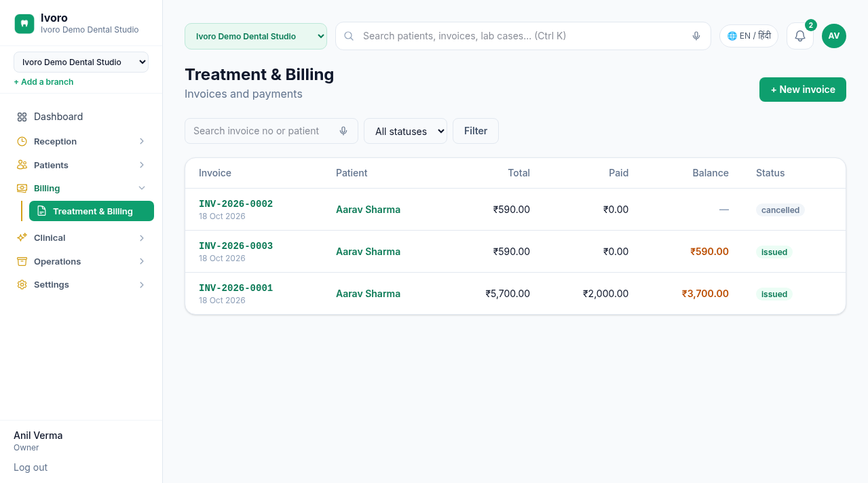The width and height of the screenshot is (868, 483).
Task: Click the Operations archive box icon
Action: [x=22, y=261]
